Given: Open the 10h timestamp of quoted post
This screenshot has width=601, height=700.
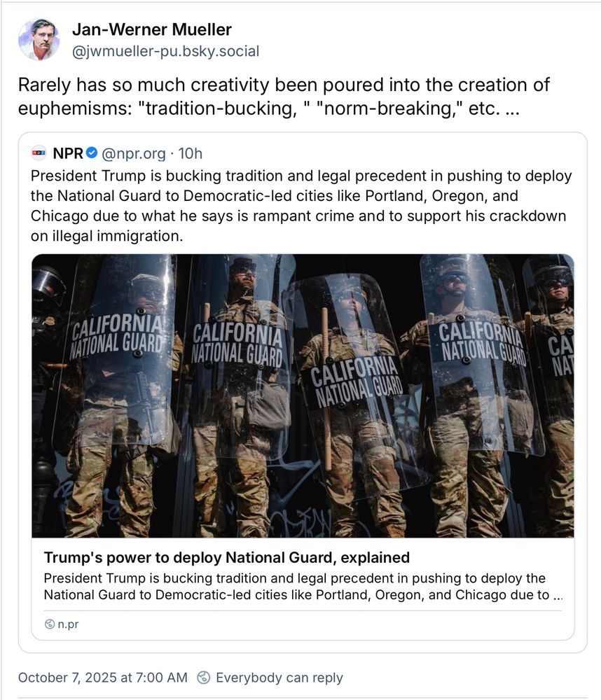Looking at the screenshot, I should pyautogui.click(x=191, y=153).
